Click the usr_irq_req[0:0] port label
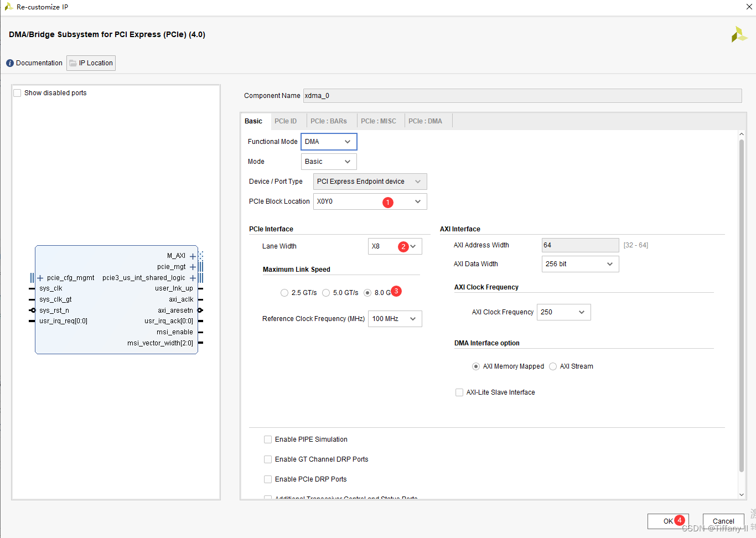Screen dimensions: 756x538 tap(63, 321)
